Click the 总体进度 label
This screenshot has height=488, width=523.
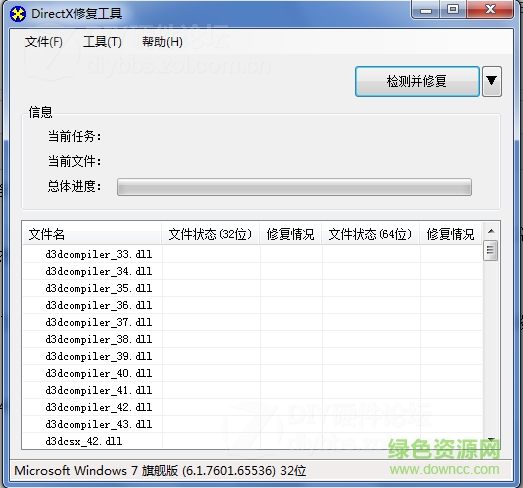[x=74, y=186]
